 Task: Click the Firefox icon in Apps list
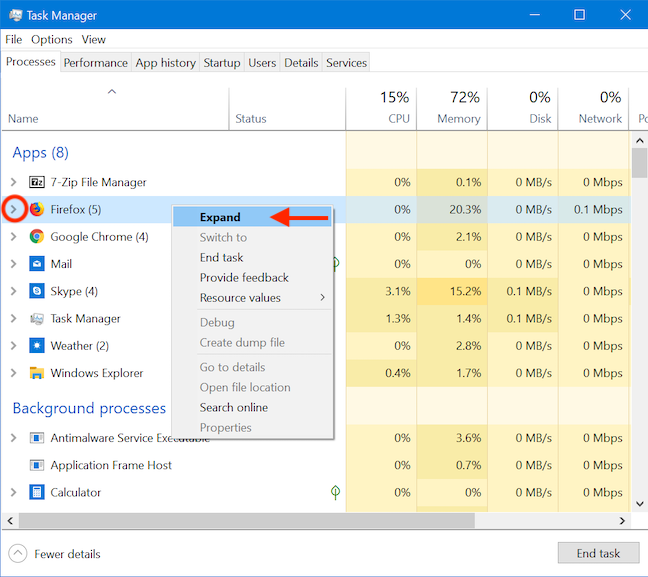click(37, 210)
